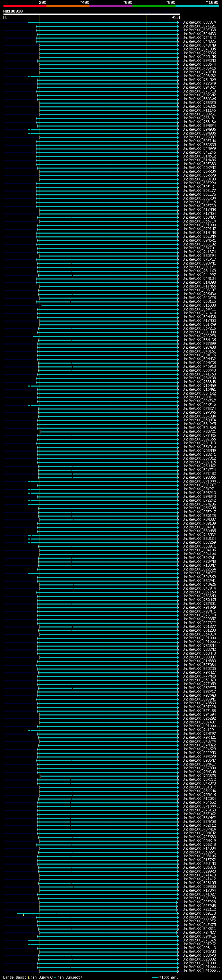Select hit label UniRef100_A2FNS7

click(199, 932)
